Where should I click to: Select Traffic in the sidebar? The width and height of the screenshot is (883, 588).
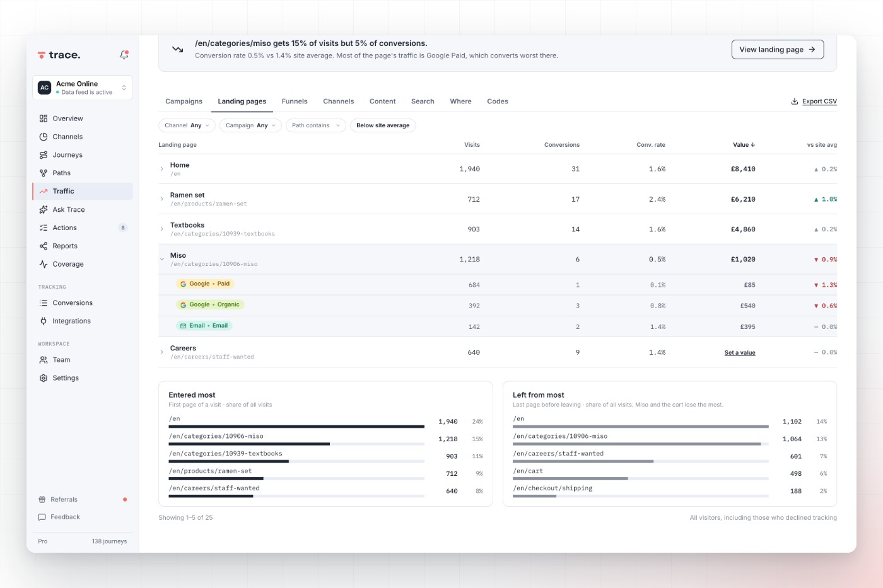83,191
